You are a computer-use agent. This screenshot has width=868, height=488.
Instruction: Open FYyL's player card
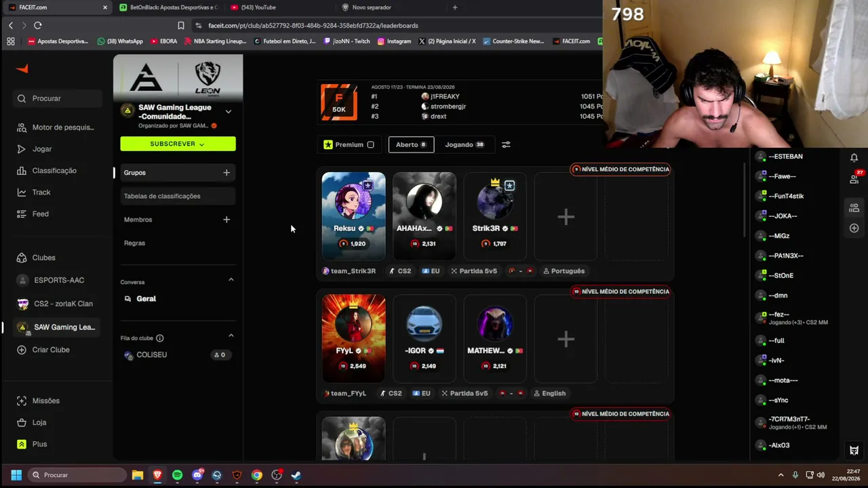353,339
